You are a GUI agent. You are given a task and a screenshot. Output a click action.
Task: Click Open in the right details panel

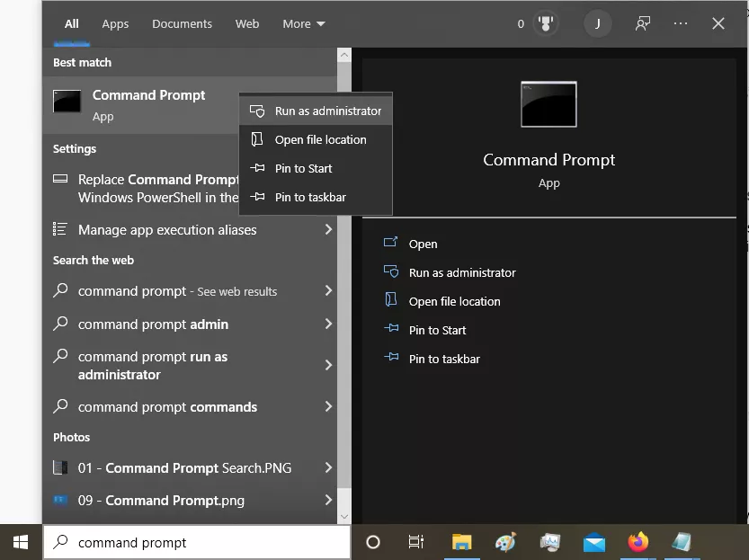pyautogui.click(x=423, y=244)
